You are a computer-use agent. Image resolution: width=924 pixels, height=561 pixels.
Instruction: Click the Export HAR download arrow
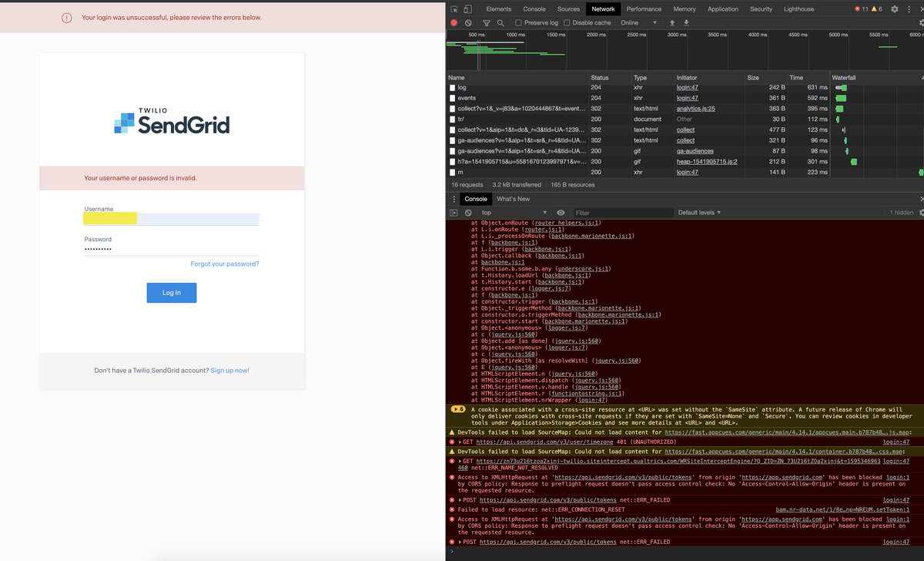[x=686, y=23]
